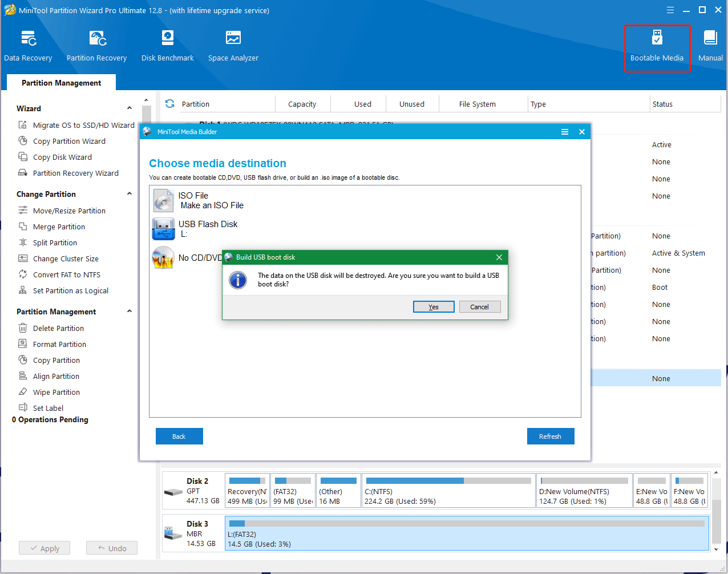The width and height of the screenshot is (728, 574).
Task: Choose Move/Resize Partition
Action: 69,211
